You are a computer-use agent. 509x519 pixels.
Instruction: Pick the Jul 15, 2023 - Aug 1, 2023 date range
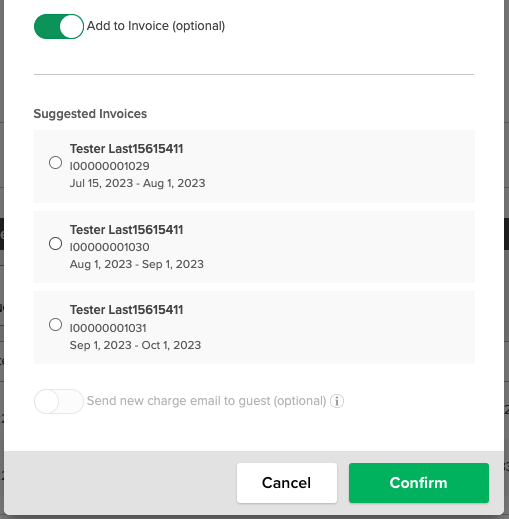[x=137, y=183]
